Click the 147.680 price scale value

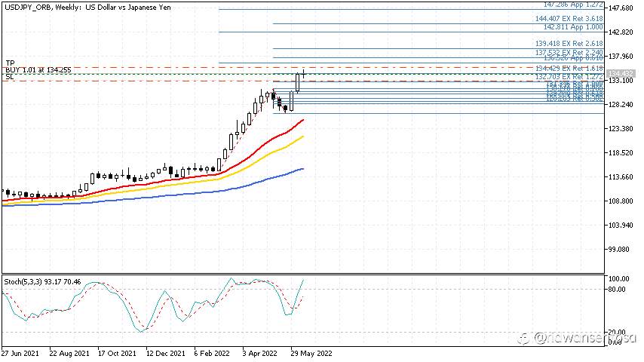621,8
